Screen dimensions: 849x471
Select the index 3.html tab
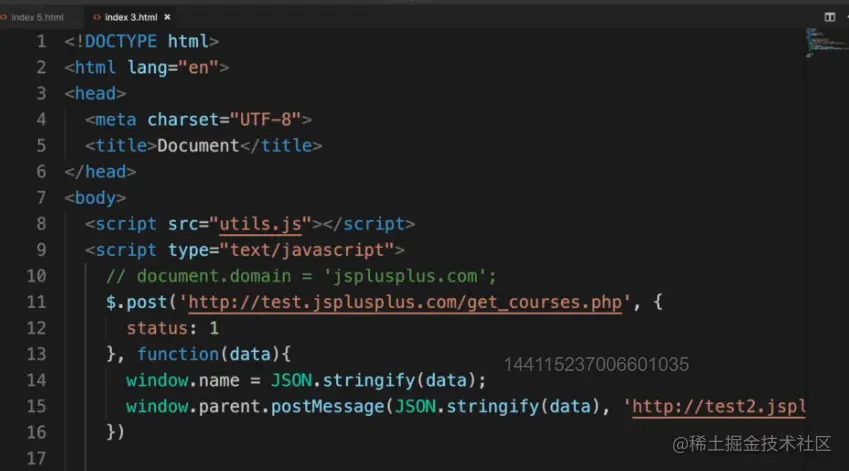132,17
